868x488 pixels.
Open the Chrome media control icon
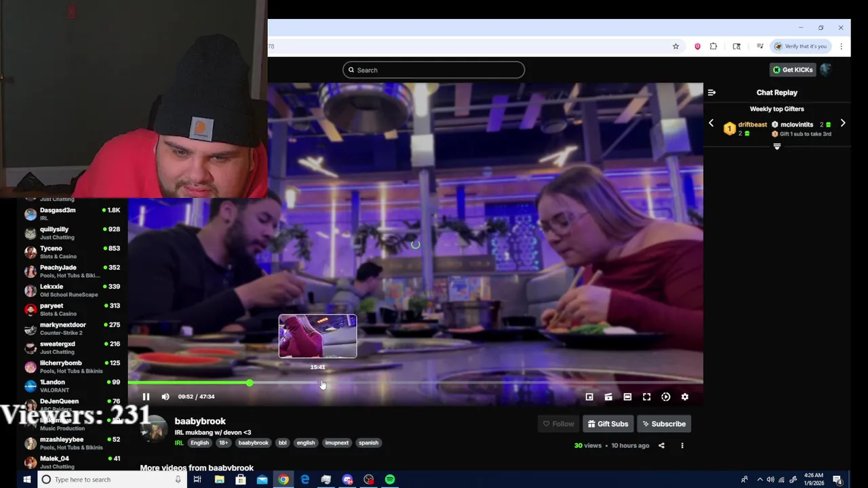762,46
